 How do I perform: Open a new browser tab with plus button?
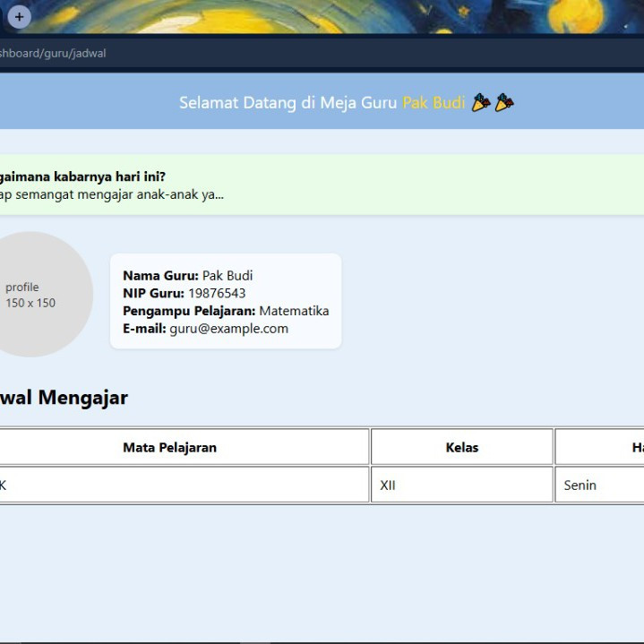coord(19,17)
